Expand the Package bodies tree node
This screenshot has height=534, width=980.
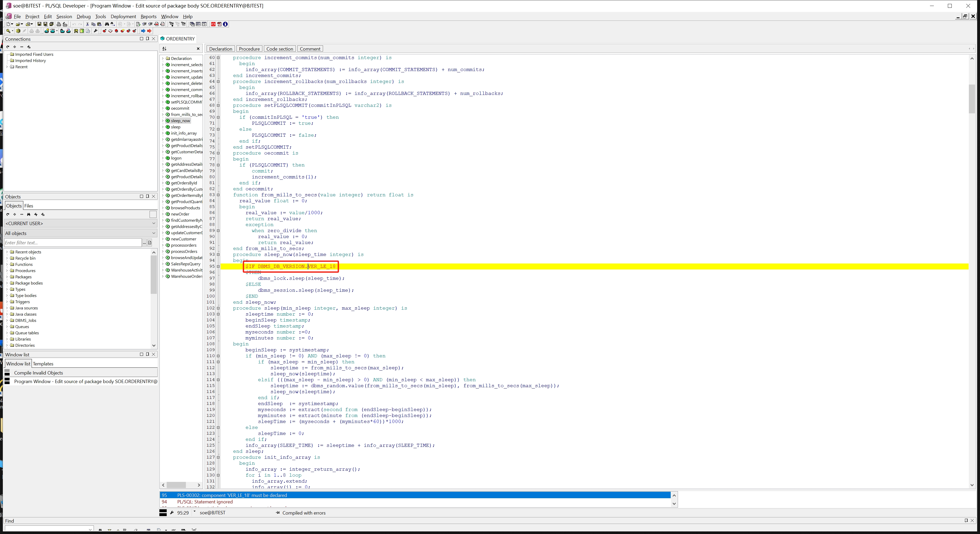click(7, 283)
